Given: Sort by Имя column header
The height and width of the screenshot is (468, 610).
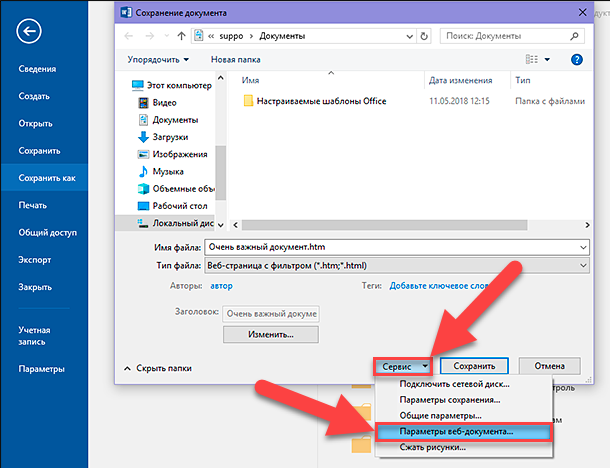Looking at the screenshot, I should click(x=251, y=80).
